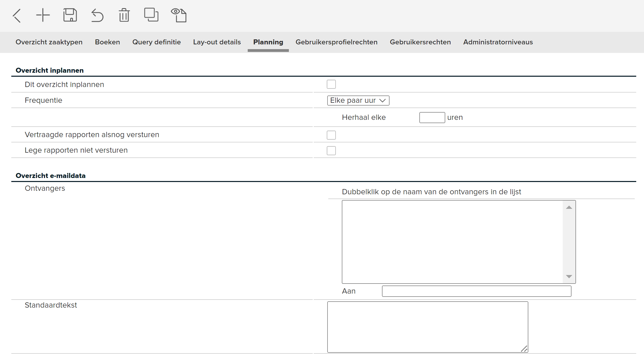Click the uren unit label

(x=455, y=117)
